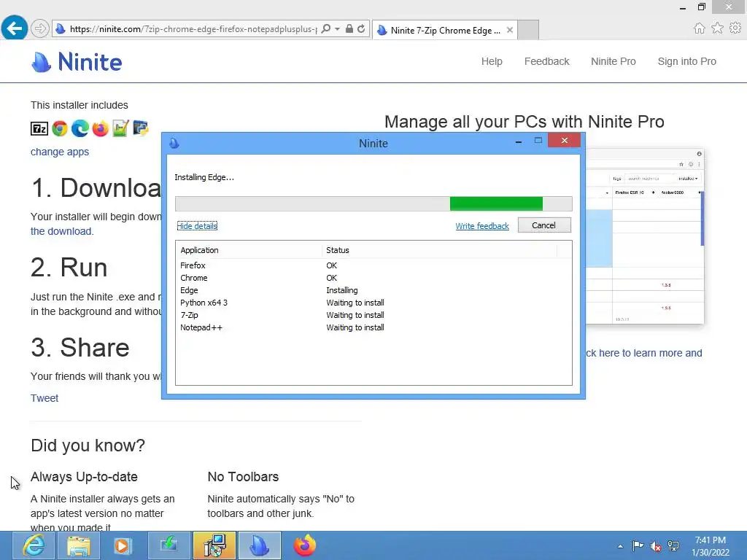Click the 7-Zip app icon on page
The height and width of the screenshot is (560, 747).
click(39, 128)
